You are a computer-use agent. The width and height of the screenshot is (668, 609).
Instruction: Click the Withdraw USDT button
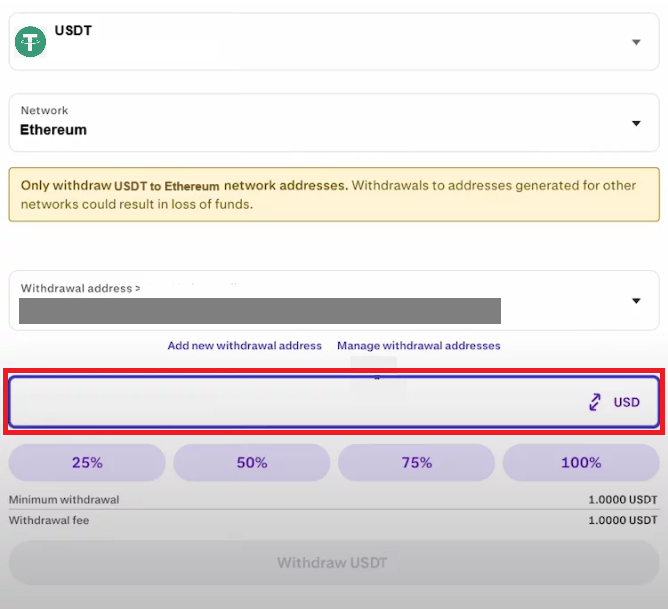tap(334, 563)
